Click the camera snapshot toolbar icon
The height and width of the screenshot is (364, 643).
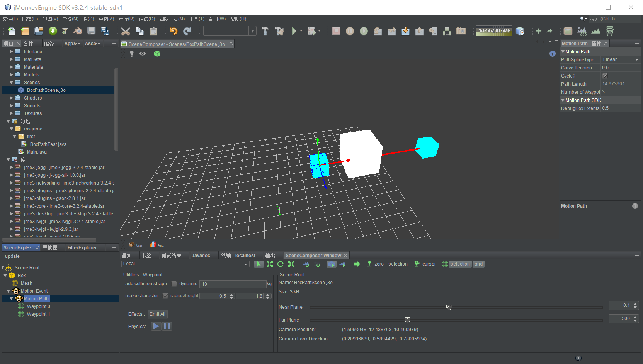[461, 31]
